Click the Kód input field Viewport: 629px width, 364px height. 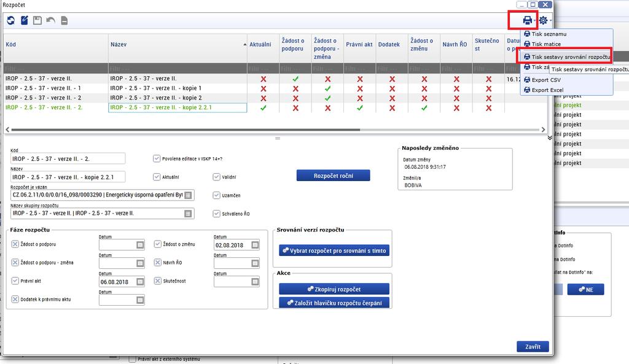(x=68, y=159)
